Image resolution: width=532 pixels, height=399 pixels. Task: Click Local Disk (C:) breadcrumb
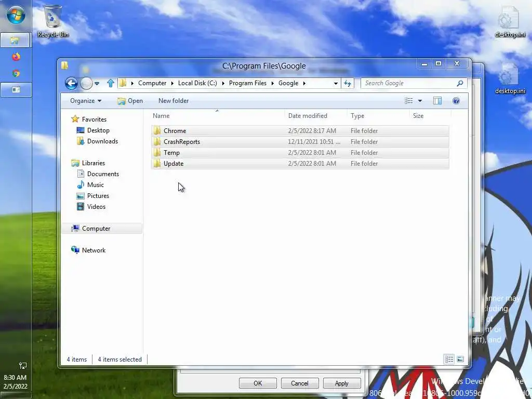pyautogui.click(x=197, y=83)
